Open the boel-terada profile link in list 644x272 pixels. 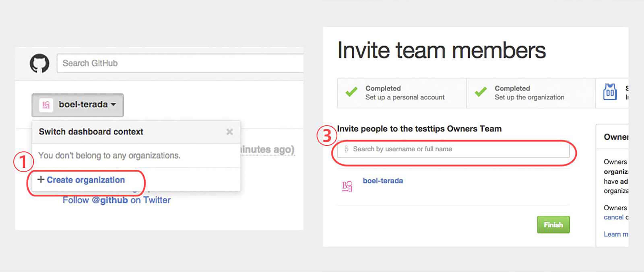point(383,181)
